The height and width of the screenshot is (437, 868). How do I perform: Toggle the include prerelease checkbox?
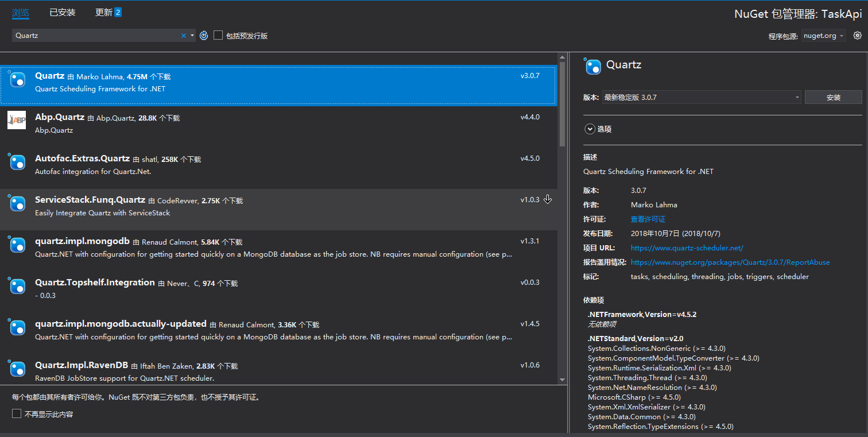pos(218,36)
